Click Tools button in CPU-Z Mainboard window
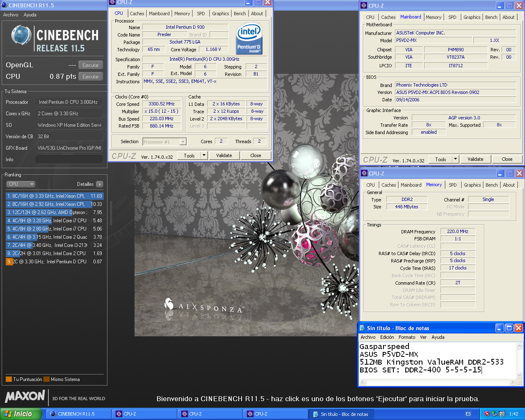 441,159
